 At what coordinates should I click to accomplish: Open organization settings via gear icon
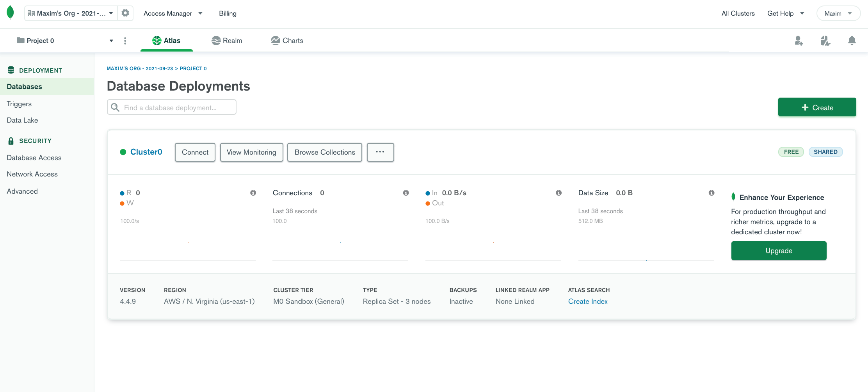125,13
